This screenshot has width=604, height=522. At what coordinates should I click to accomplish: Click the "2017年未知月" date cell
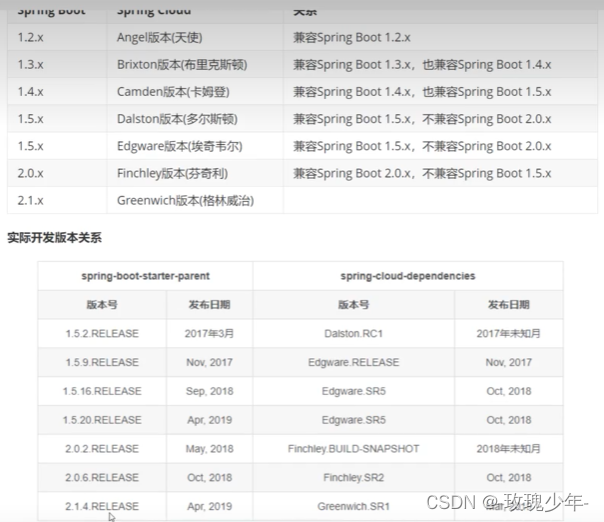click(x=508, y=334)
